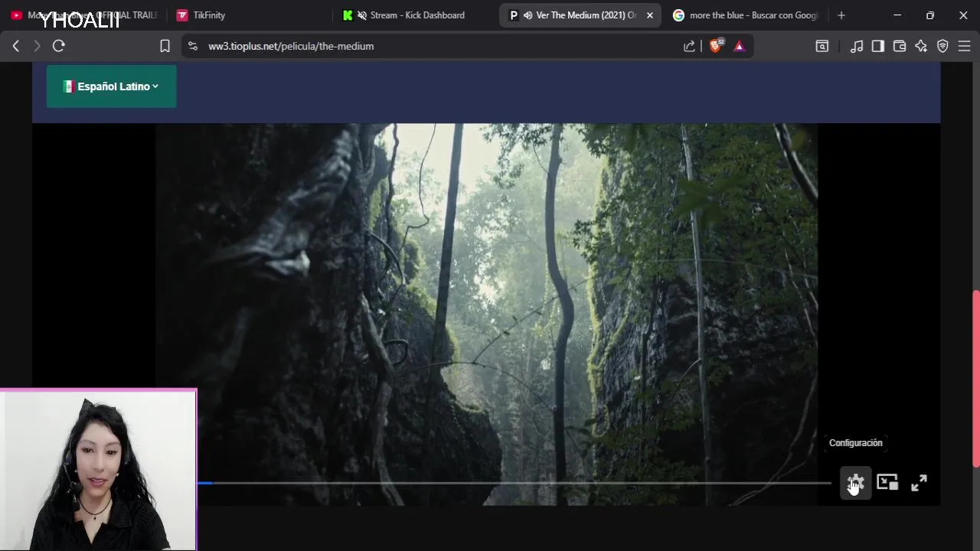Screen dimensions: 980x551
Task: Open the tab search icon in toolbar
Action: [822, 46]
